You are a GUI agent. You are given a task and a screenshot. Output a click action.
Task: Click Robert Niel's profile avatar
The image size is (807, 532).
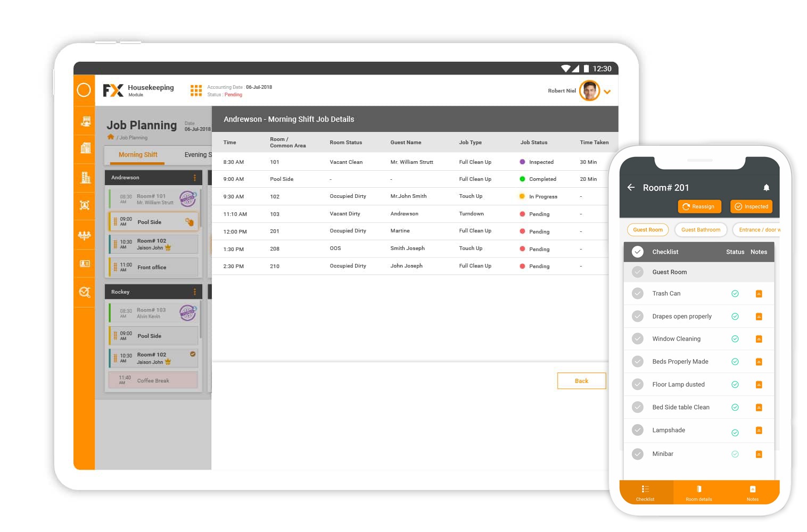[589, 91]
